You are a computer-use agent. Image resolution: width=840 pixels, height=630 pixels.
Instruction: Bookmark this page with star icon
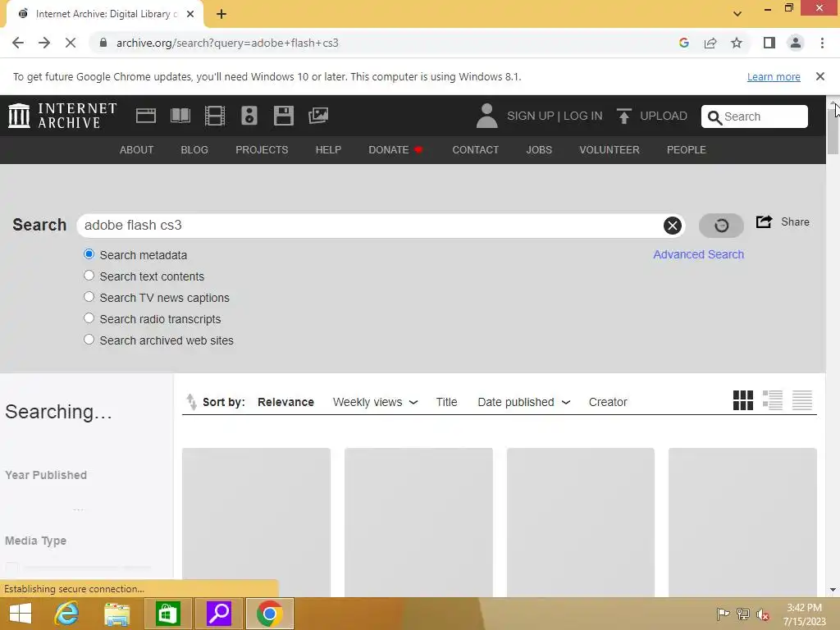click(x=737, y=43)
